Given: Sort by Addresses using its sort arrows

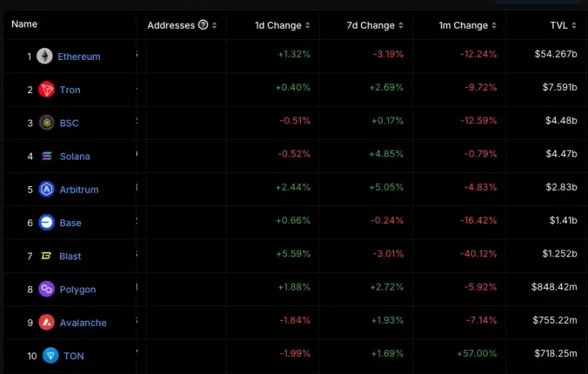Looking at the screenshot, I should (x=214, y=25).
